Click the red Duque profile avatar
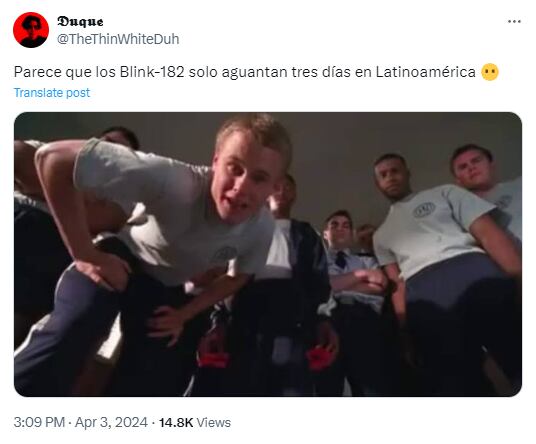Viewport: 536px width, 444px height. point(31,30)
